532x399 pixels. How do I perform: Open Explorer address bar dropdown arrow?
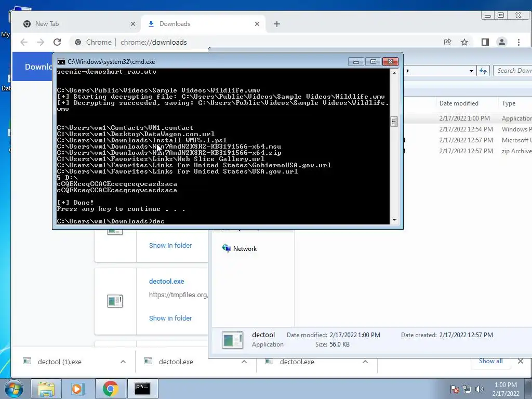[471, 71]
